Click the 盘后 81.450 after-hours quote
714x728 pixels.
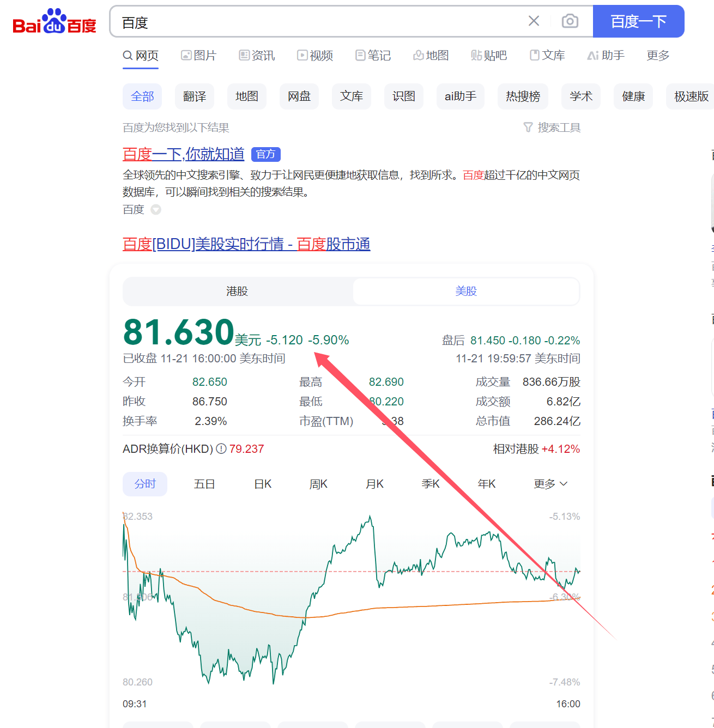511,341
